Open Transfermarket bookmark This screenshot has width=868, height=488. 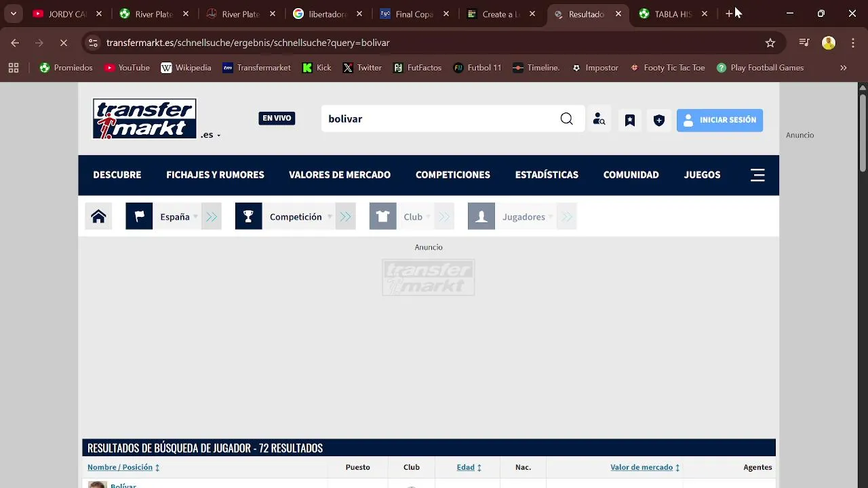[257, 68]
